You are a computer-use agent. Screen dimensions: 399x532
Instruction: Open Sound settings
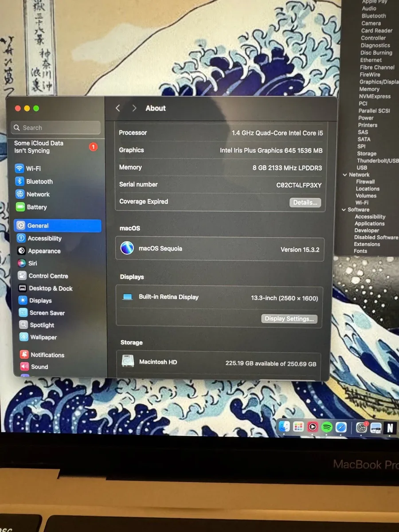click(34, 367)
